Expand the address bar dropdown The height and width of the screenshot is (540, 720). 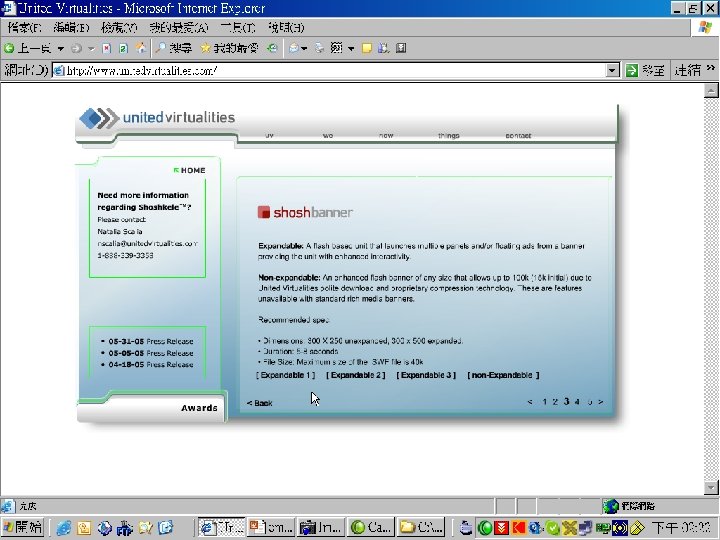click(612, 71)
